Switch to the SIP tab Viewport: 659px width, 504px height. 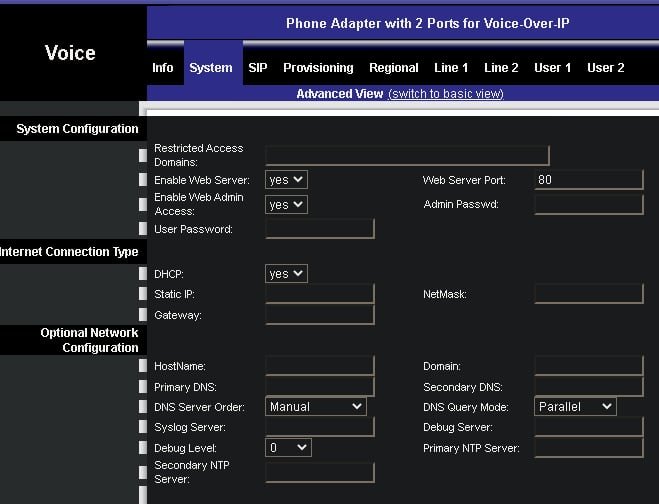coord(258,68)
